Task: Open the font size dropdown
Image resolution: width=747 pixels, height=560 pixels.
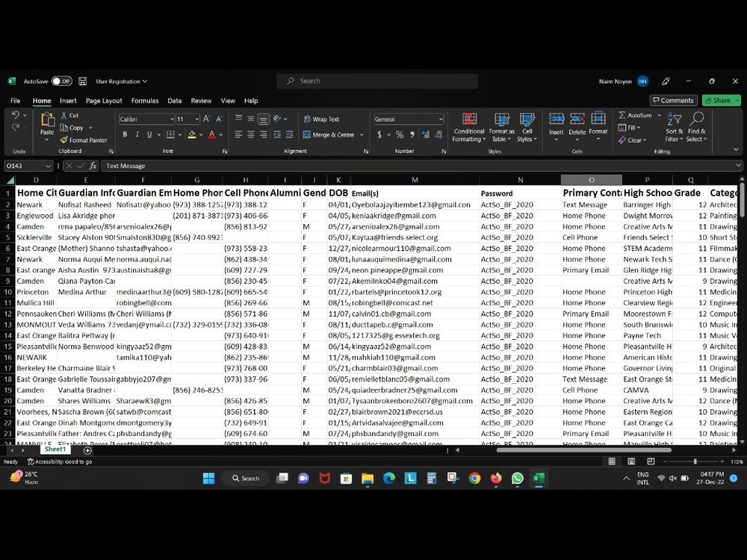Action: click(x=196, y=119)
